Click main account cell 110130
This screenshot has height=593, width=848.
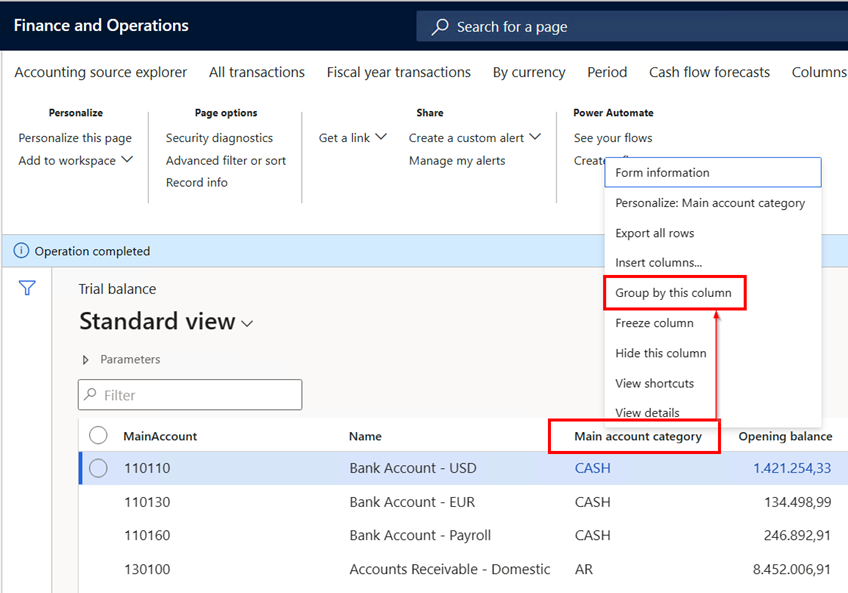(147, 502)
